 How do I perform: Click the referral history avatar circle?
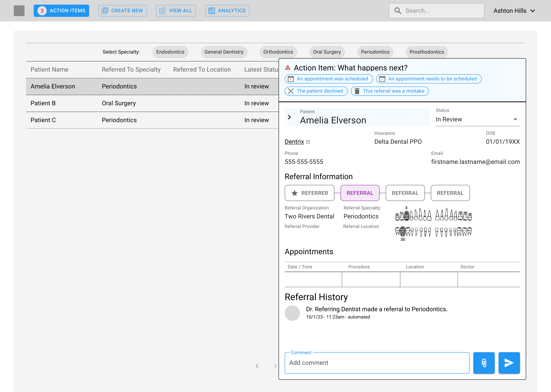292,313
